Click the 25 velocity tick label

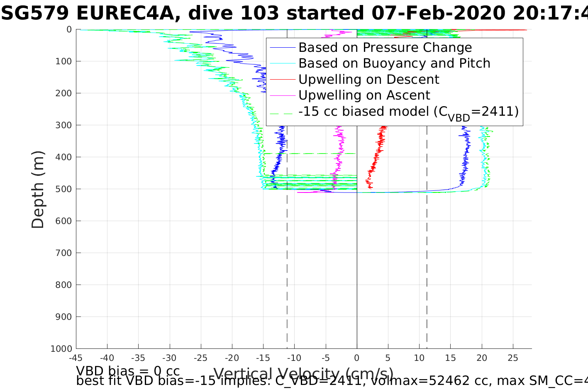tap(513, 358)
